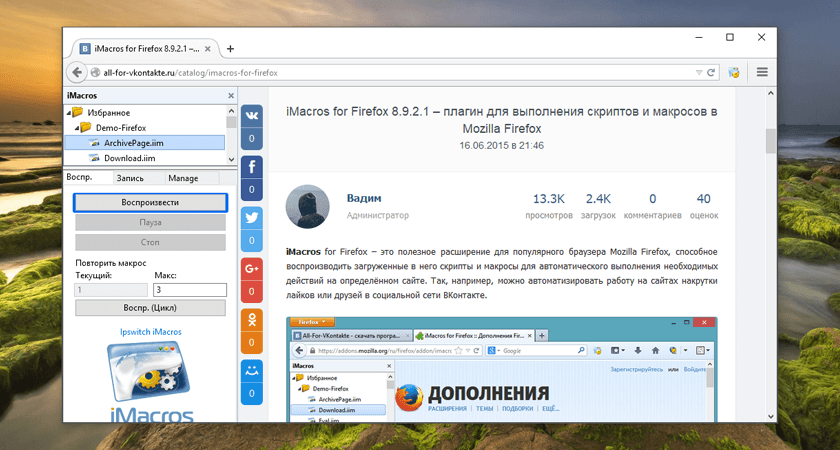Open the iMacros toolbar extension icon
Image resolution: width=840 pixels, height=450 pixels.
point(734,72)
